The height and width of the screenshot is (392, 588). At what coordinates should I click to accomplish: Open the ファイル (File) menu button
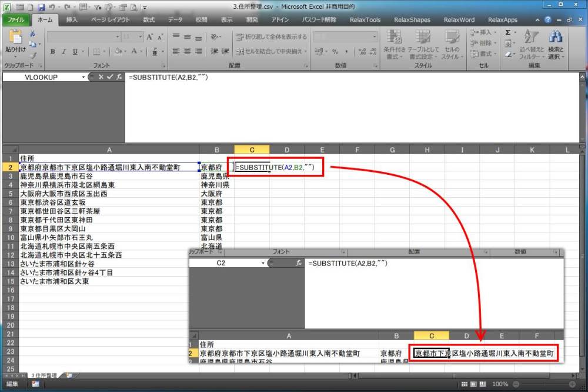tap(15, 19)
